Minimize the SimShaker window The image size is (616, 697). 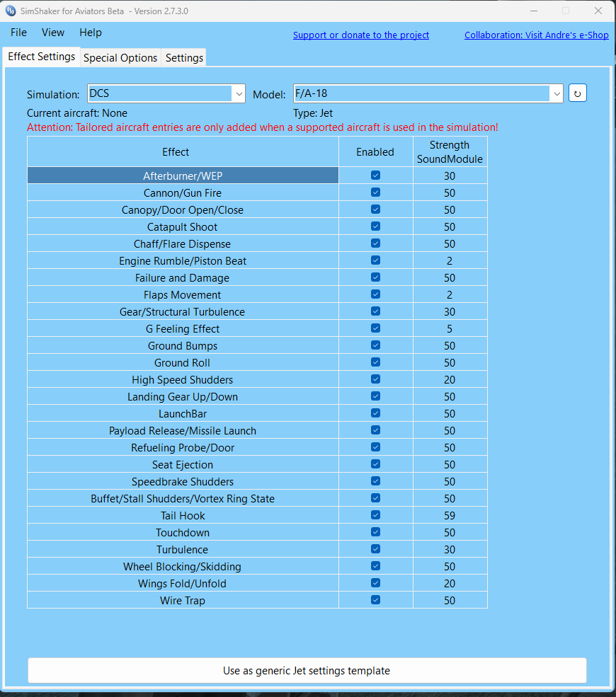(x=534, y=11)
